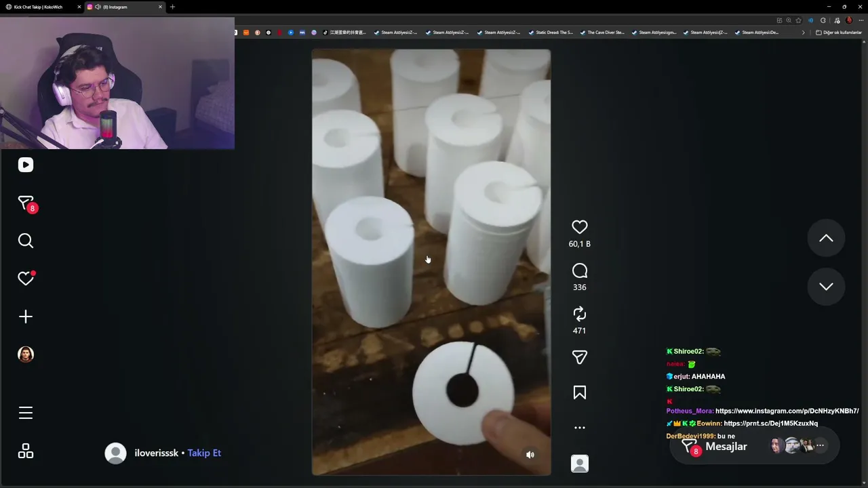
Task: Open the Static Dread bookmark
Action: pyautogui.click(x=551, y=33)
